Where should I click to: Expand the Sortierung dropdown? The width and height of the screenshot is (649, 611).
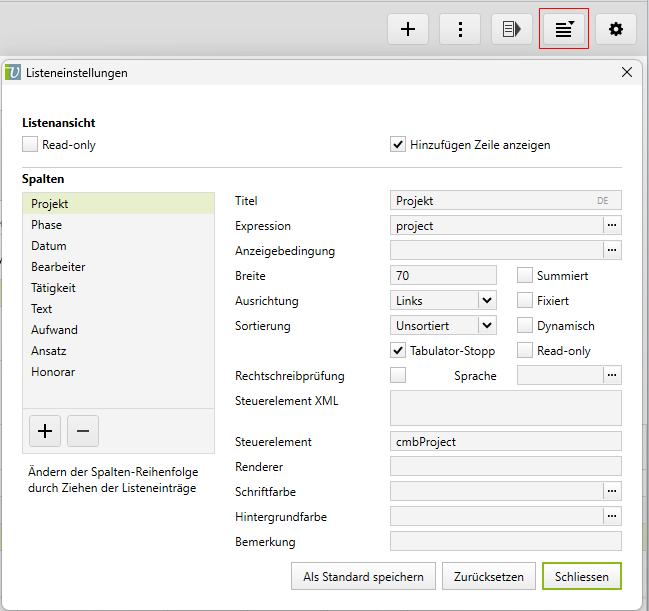pos(486,325)
